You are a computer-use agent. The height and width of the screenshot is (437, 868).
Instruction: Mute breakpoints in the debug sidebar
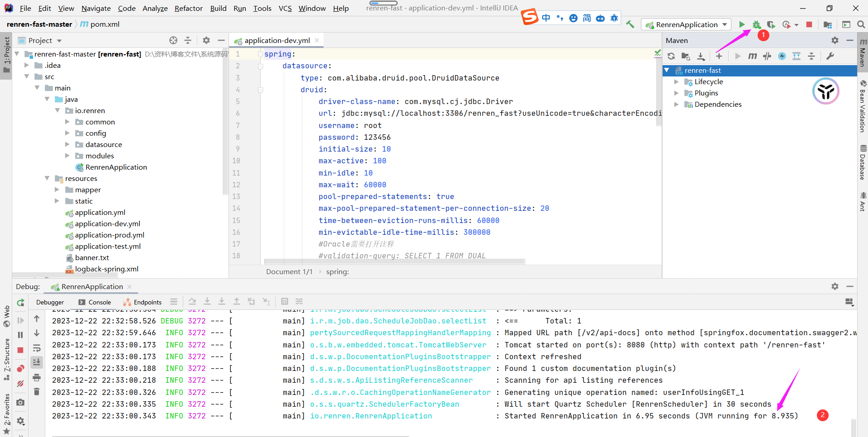coord(20,384)
